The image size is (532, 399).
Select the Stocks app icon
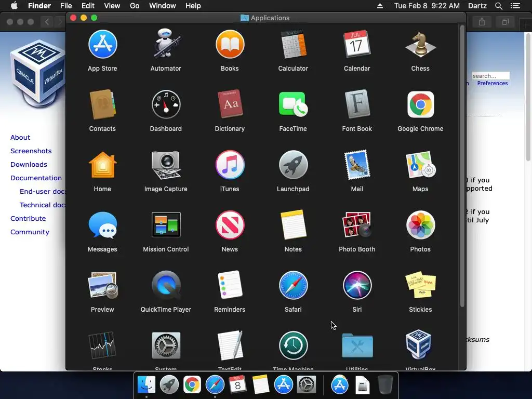coord(102,345)
